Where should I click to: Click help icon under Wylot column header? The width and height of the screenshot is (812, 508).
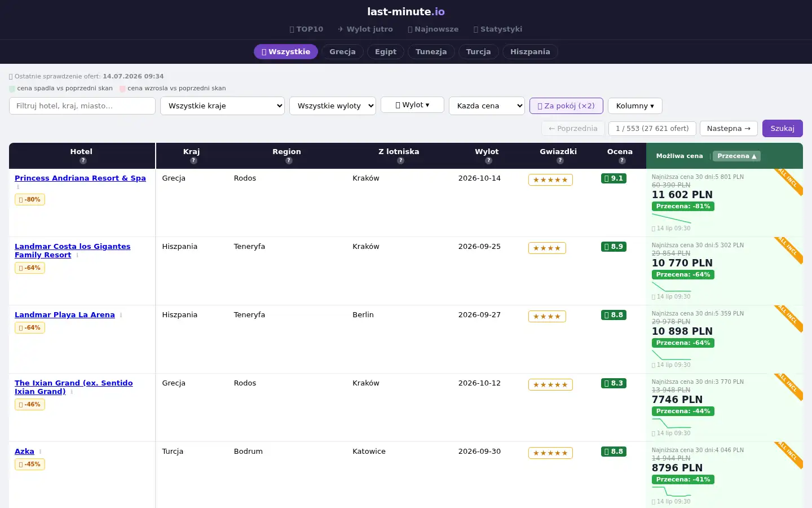click(489, 161)
